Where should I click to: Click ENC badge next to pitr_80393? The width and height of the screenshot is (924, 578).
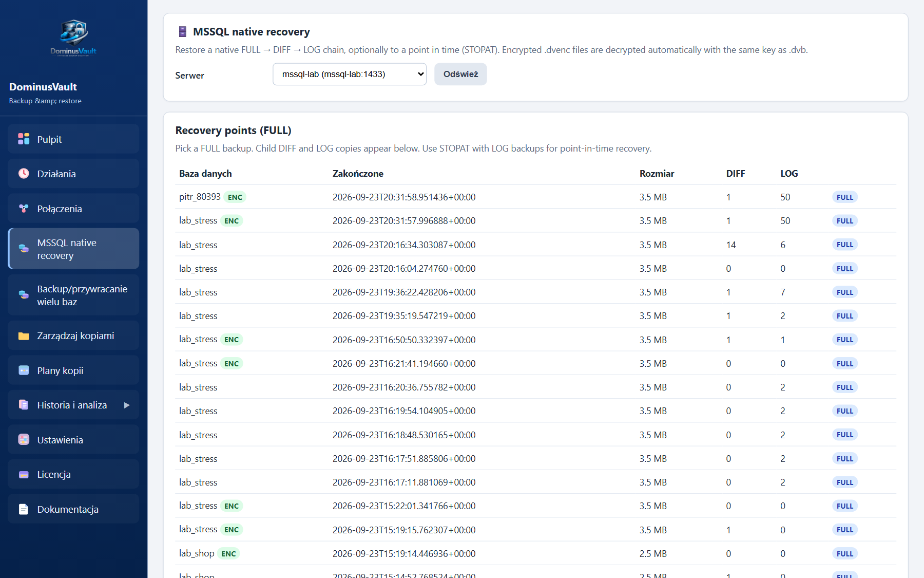pyautogui.click(x=235, y=197)
